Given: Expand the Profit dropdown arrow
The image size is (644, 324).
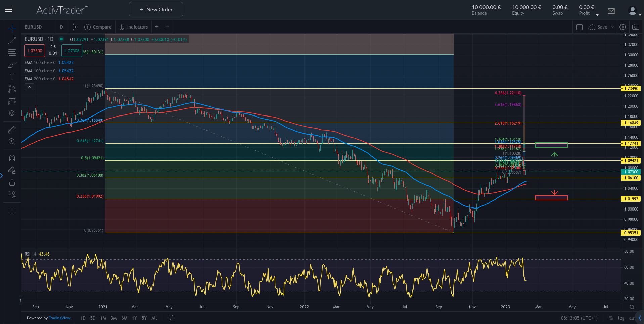Looking at the screenshot, I should coord(597,15).
